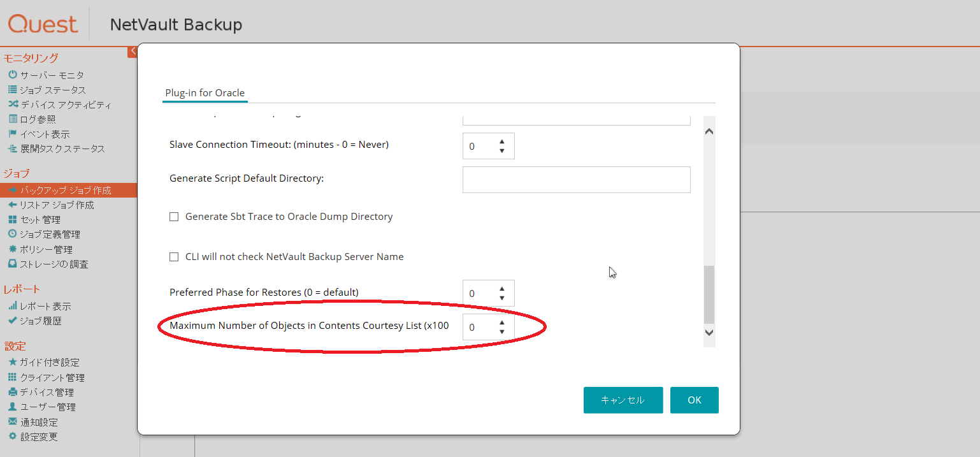Open ジョブ ステータス menu item
This screenshot has height=457, width=980.
(53, 90)
